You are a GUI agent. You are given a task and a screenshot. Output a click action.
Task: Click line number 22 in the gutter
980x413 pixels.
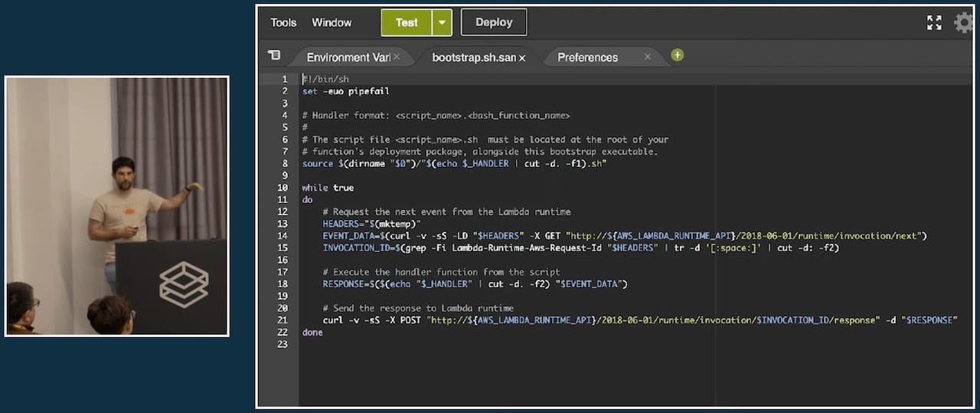point(283,333)
